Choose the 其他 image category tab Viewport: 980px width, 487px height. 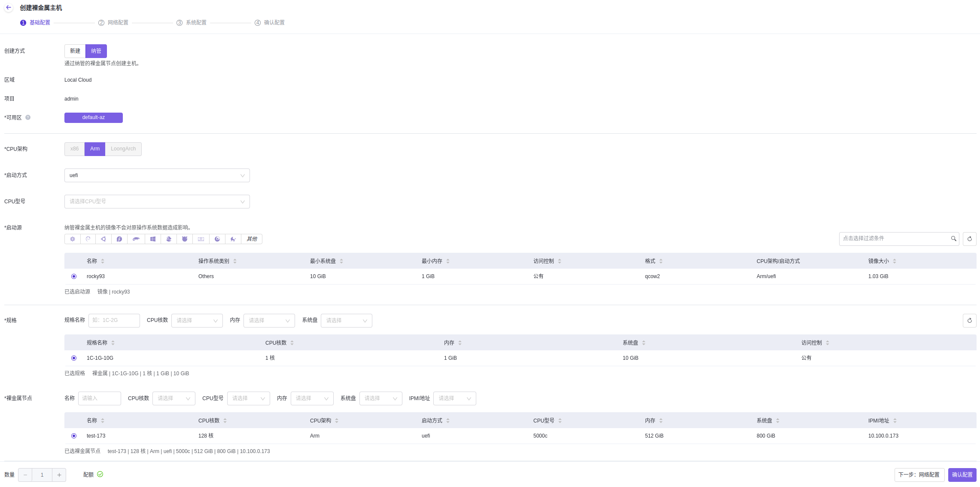[x=252, y=239]
